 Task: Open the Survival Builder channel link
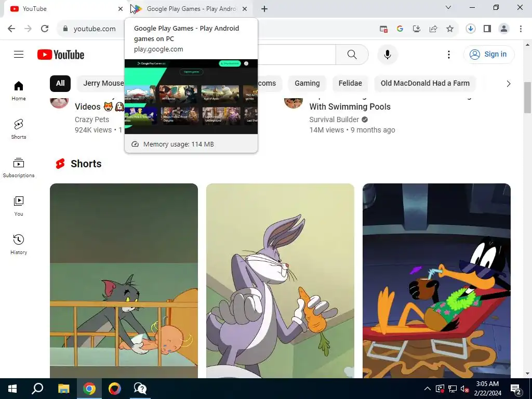coord(334,119)
